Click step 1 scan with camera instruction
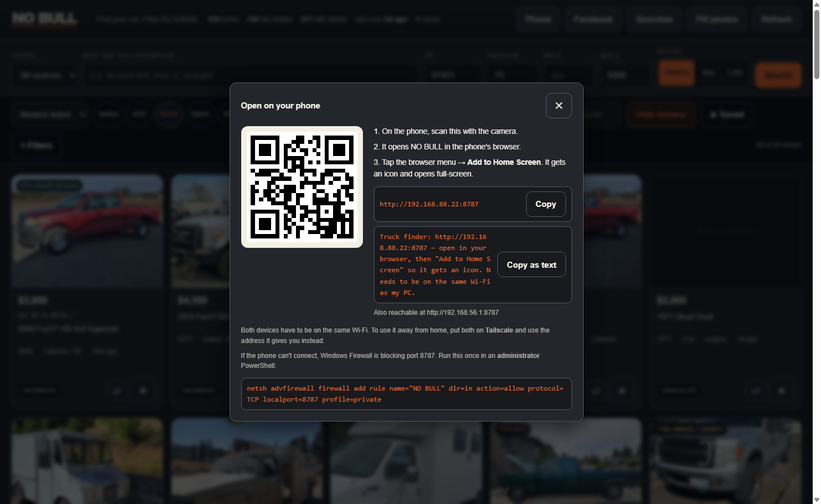This screenshot has height=504, width=821. [445, 131]
